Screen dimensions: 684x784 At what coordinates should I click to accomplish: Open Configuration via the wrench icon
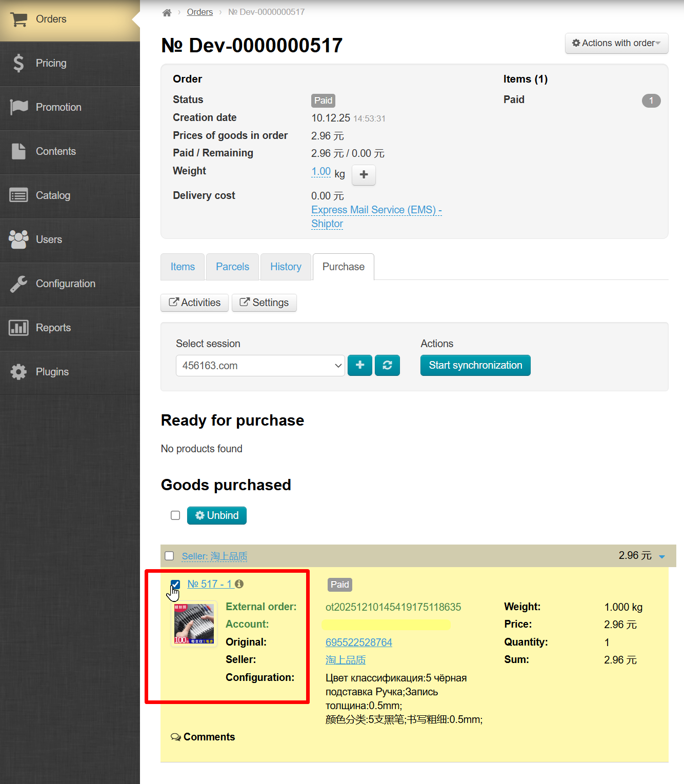point(18,284)
